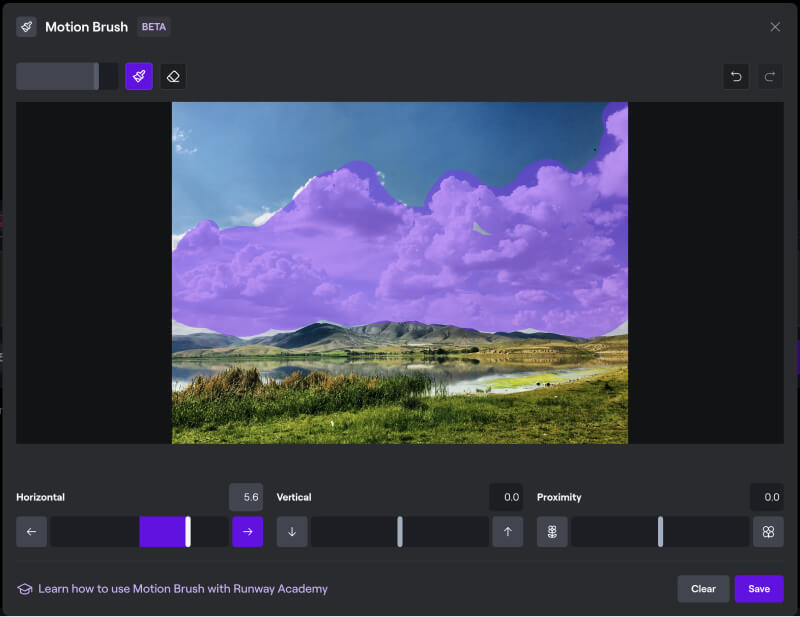The width and height of the screenshot is (800, 617).
Task: Click the Proximity slider handle
Action: pyautogui.click(x=660, y=532)
